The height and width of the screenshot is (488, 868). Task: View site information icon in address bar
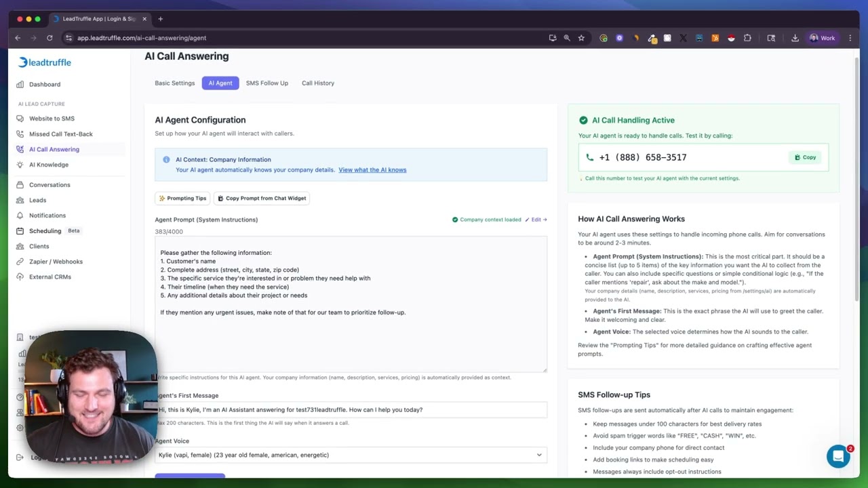click(68, 38)
